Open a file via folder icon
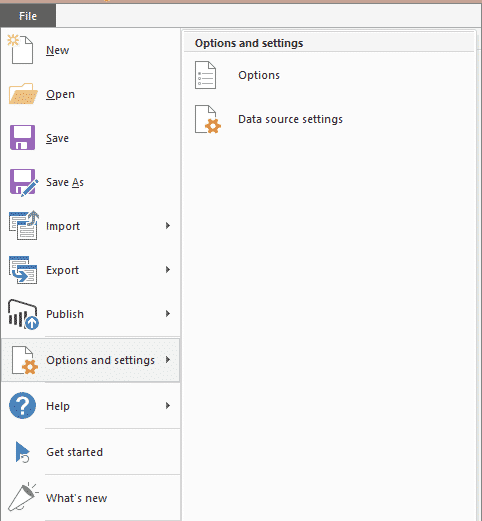Image resolution: width=482 pixels, height=521 pixels. pyautogui.click(x=23, y=94)
